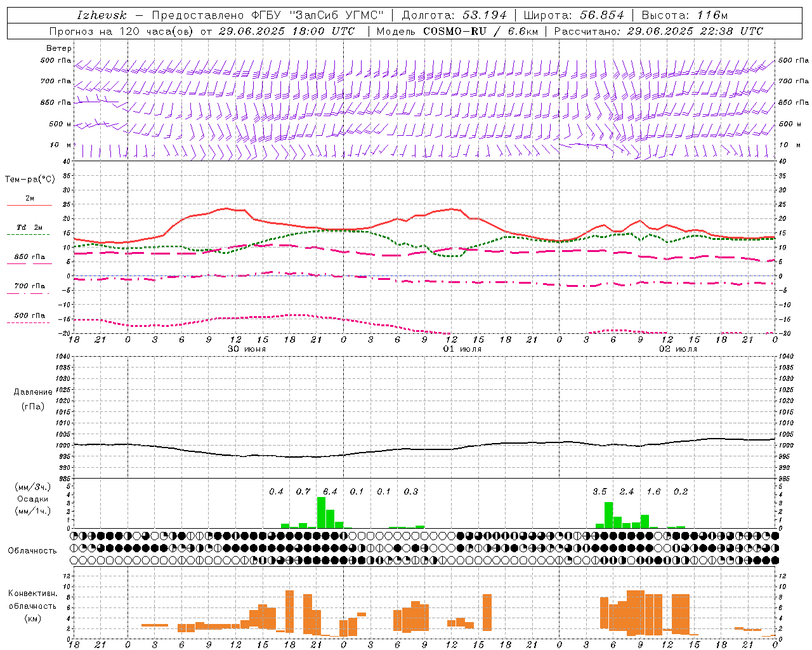
Task: Click the Конвективн. label
Action: [32, 594]
